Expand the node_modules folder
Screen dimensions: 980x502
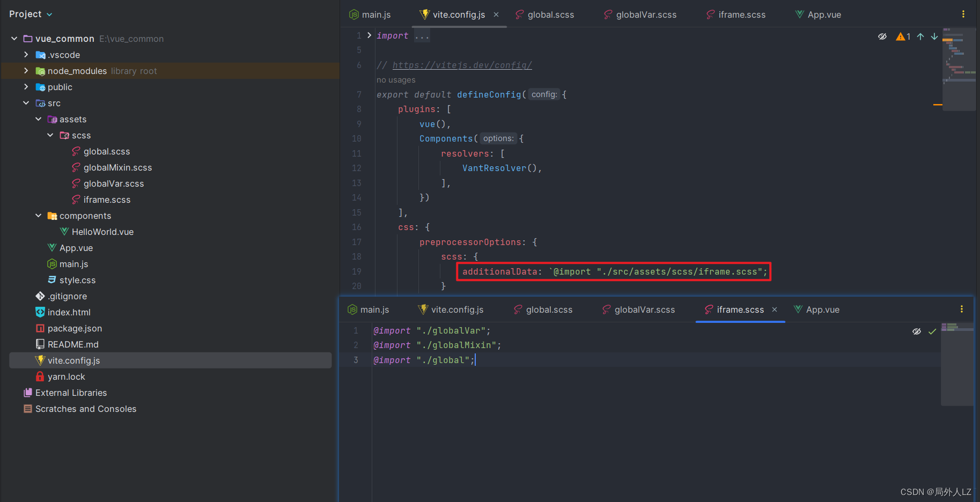[x=26, y=71]
